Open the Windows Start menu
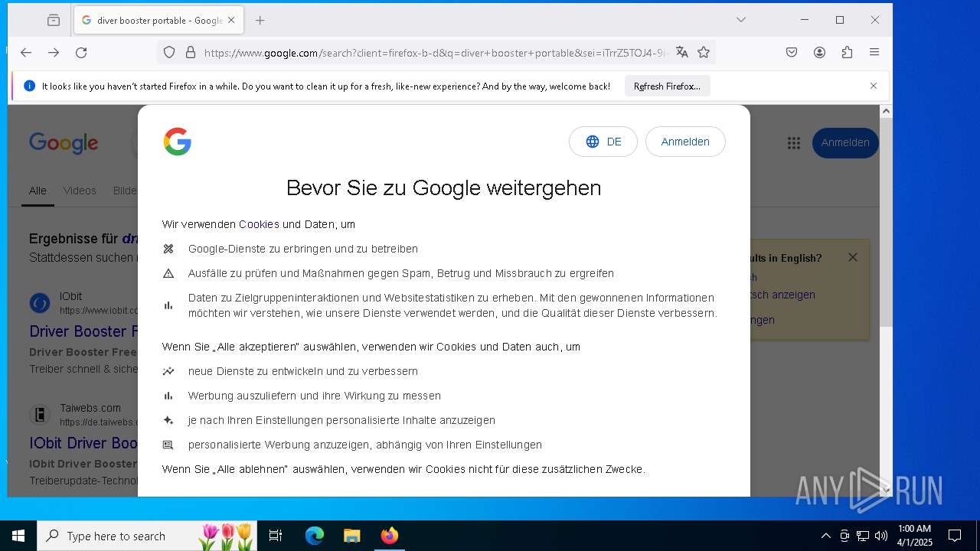The height and width of the screenshot is (551, 980). click(18, 536)
